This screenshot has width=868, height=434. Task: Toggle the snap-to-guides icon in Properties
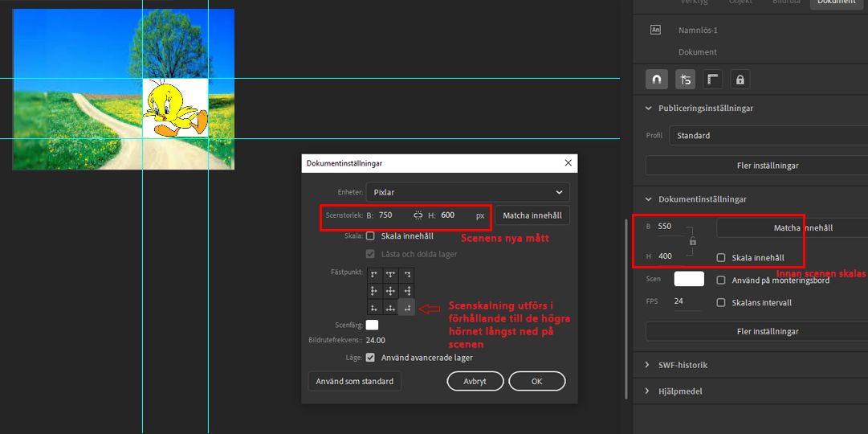click(685, 80)
